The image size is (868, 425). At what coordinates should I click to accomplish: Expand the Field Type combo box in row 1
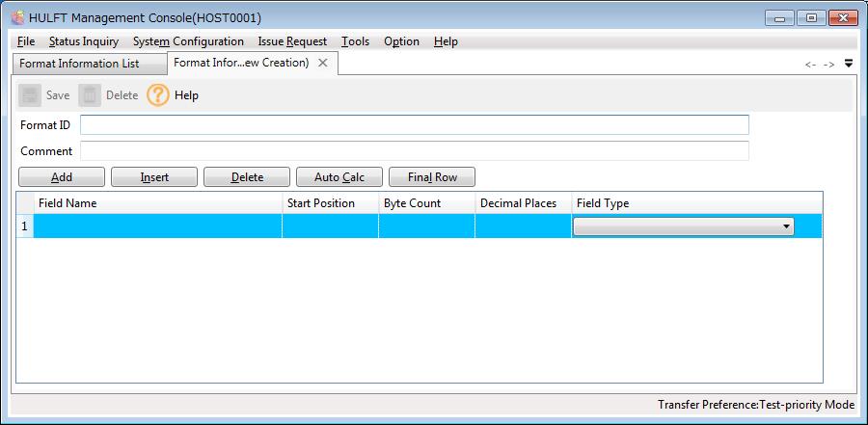[684, 226]
